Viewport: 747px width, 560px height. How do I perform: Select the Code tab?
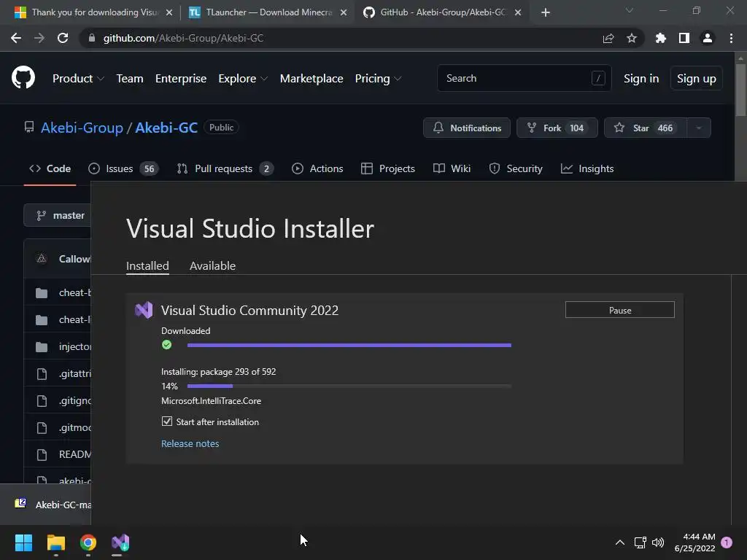tap(50, 168)
